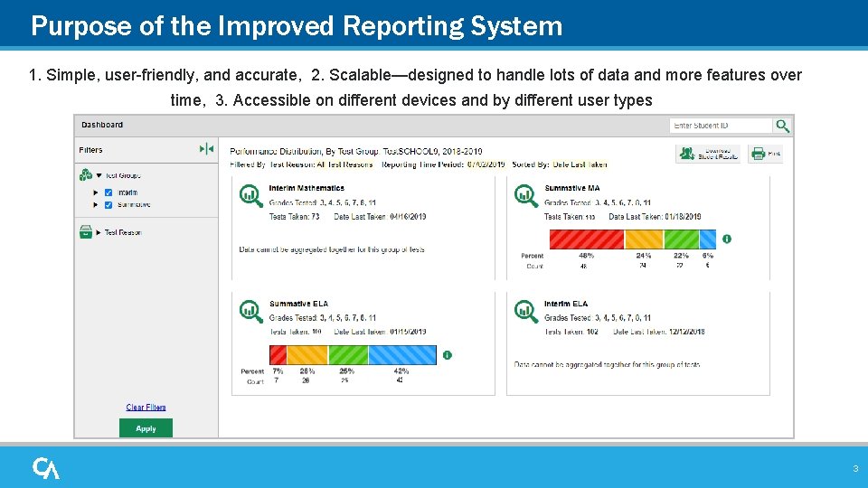
Task: Click Interim Mathematics 'Data cannot be aggregated' message
Action: (332, 249)
